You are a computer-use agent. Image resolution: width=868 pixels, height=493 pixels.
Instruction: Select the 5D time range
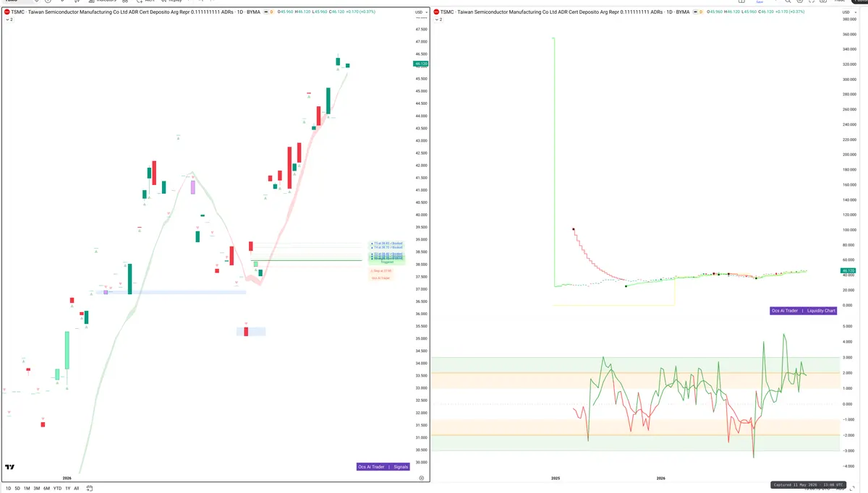click(17, 489)
